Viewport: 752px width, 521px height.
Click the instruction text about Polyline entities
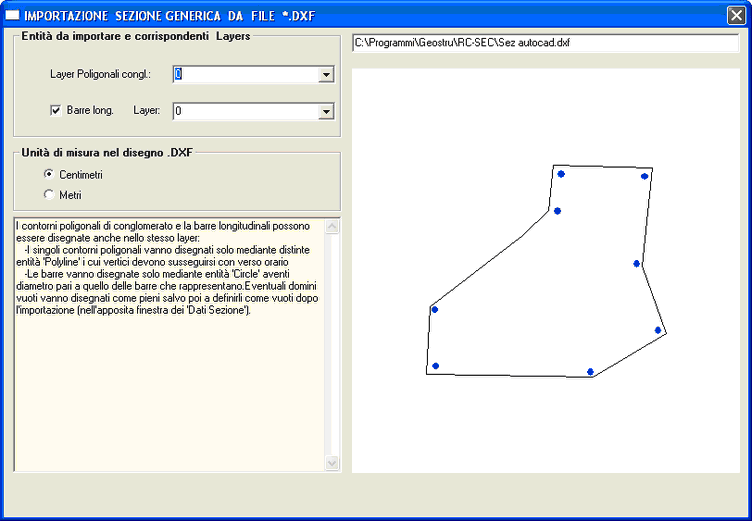point(163,256)
